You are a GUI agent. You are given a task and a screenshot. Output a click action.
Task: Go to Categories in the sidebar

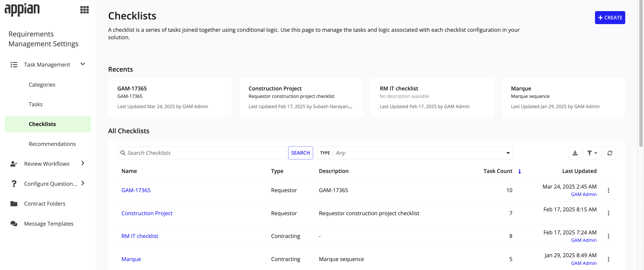tap(42, 85)
